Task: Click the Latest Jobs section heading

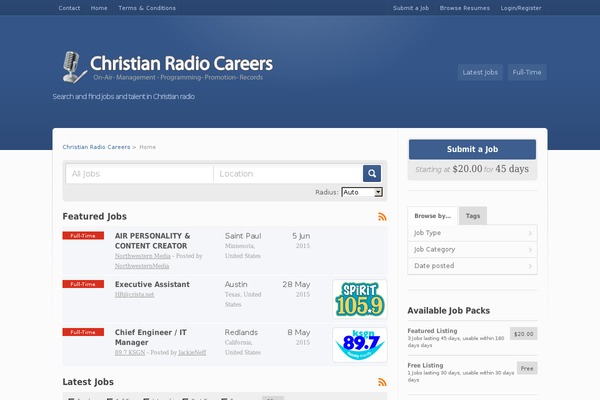Action: (88, 382)
